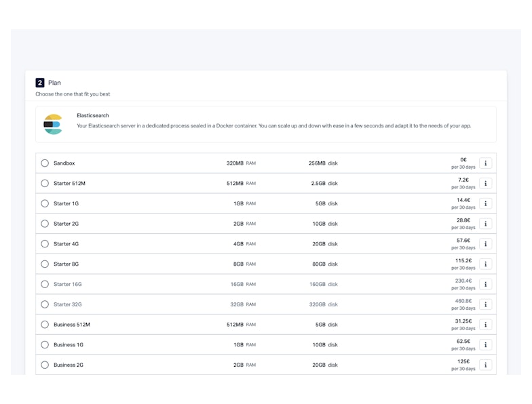Click the Business 2G plan label
The height and width of the screenshot is (404, 532).
[69, 365]
